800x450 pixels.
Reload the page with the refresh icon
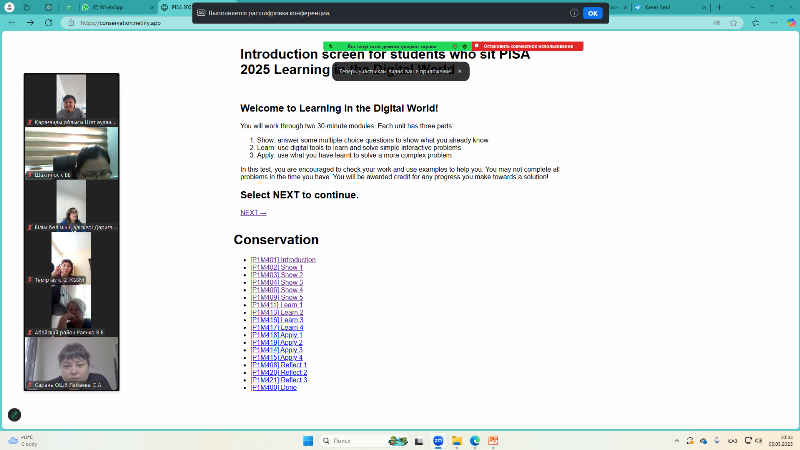[47, 22]
